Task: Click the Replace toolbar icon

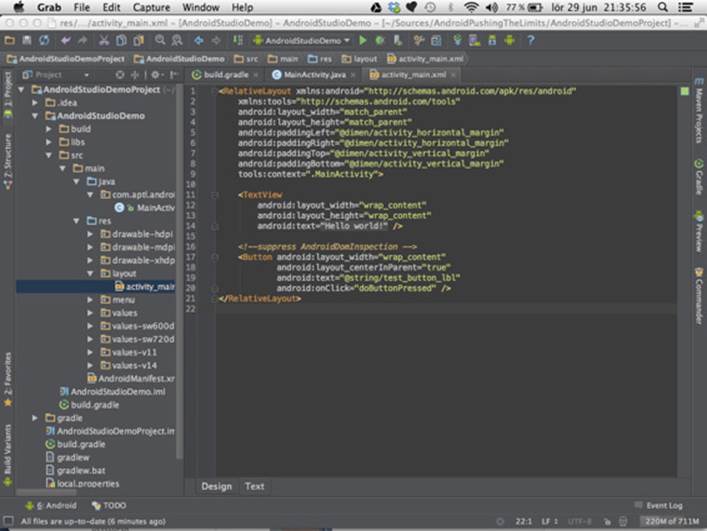Action: (177, 41)
